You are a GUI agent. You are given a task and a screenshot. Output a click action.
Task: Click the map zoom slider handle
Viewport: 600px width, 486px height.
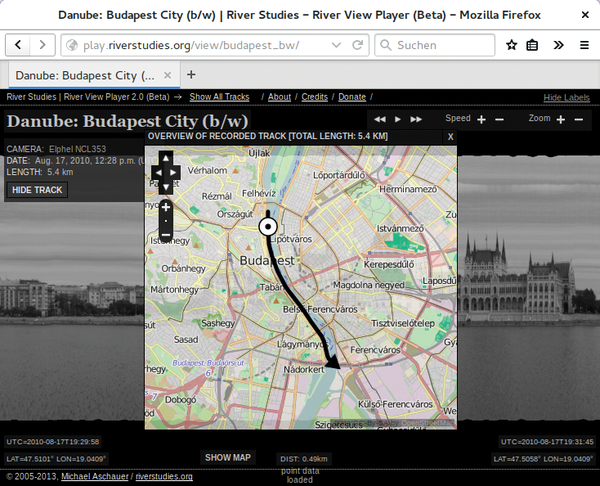coord(166,221)
